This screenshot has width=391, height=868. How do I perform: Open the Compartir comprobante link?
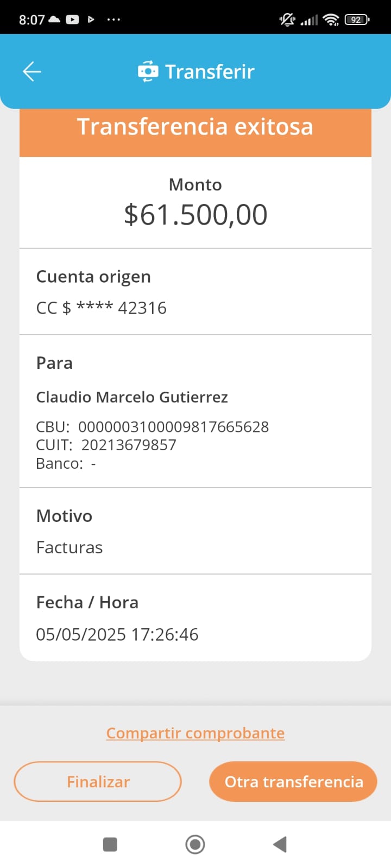(x=195, y=733)
